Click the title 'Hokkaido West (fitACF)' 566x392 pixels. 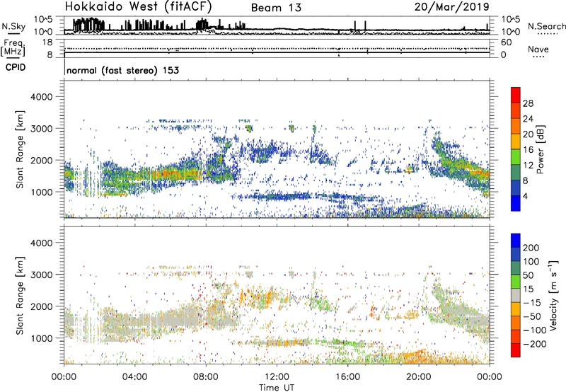pyautogui.click(x=138, y=7)
